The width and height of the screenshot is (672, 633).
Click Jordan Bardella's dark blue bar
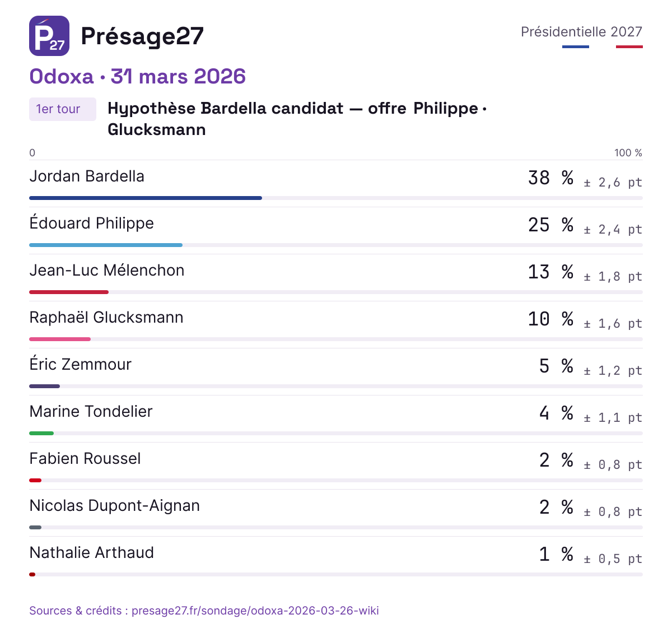point(146,198)
